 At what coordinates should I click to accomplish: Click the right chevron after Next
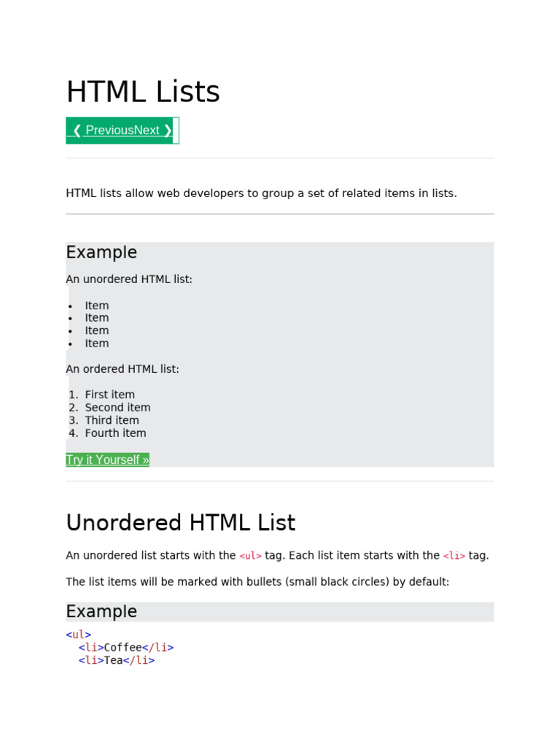168,131
